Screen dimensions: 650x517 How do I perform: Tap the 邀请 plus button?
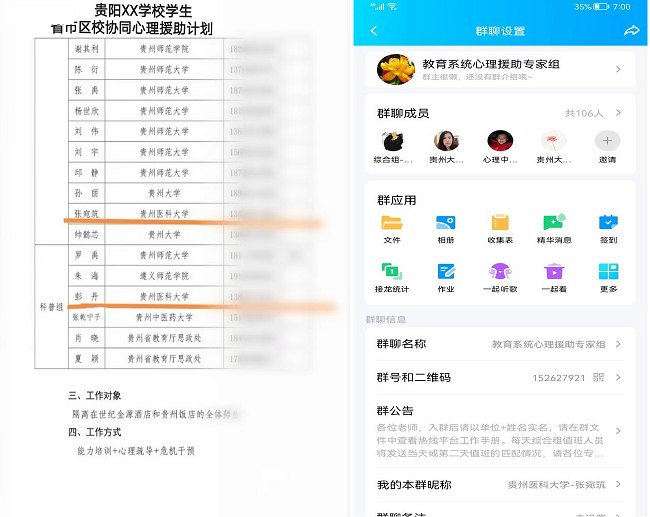coord(608,141)
